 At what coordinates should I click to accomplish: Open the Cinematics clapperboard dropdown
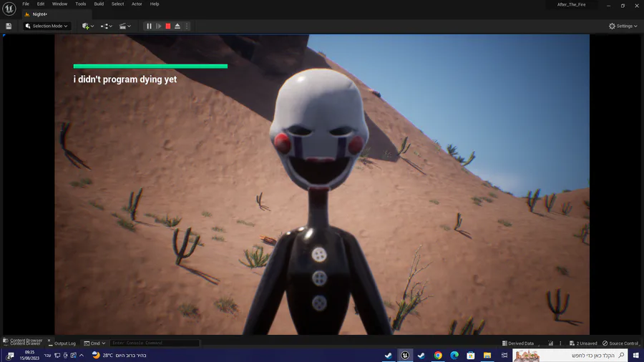[x=125, y=26]
